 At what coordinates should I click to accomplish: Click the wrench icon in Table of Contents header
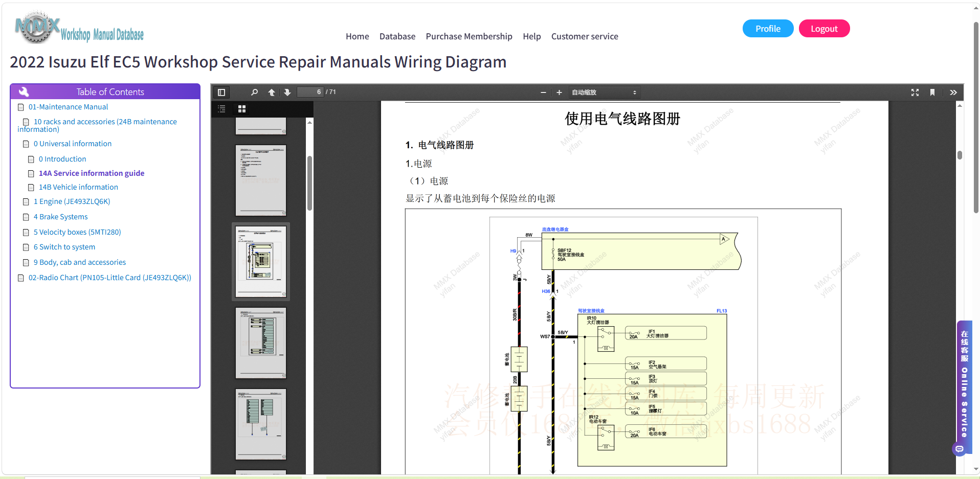[24, 92]
